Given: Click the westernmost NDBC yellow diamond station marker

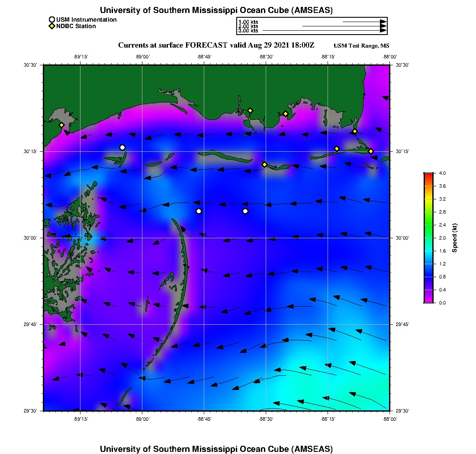Looking at the screenshot, I should tap(61, 125).
